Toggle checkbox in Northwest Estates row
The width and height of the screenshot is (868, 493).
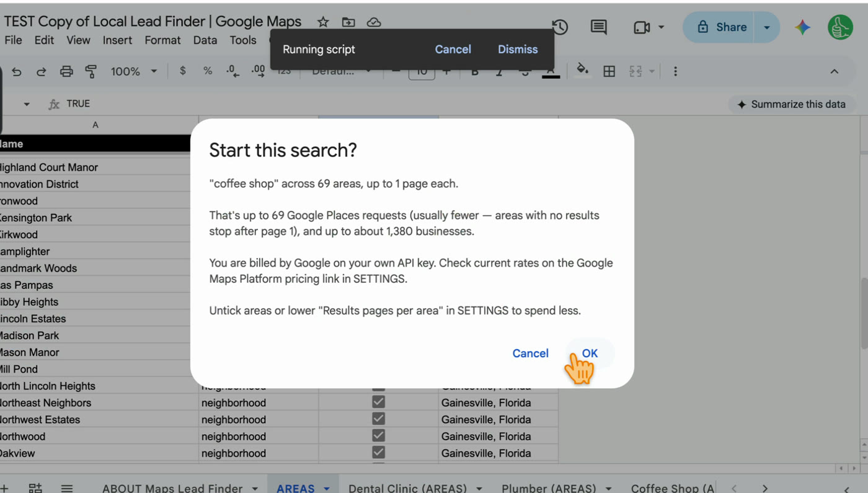(x=378, y=419)
